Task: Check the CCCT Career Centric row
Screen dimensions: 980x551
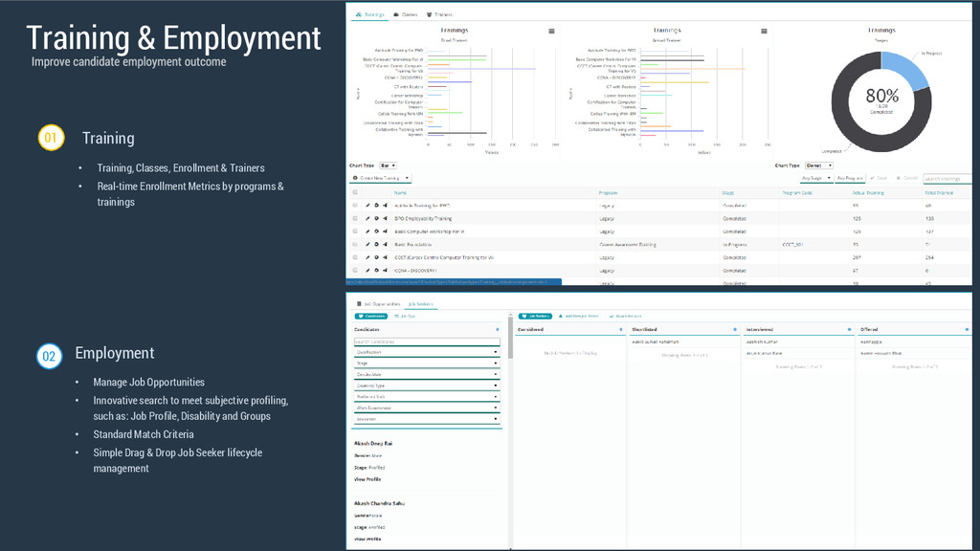Action: 355,257
